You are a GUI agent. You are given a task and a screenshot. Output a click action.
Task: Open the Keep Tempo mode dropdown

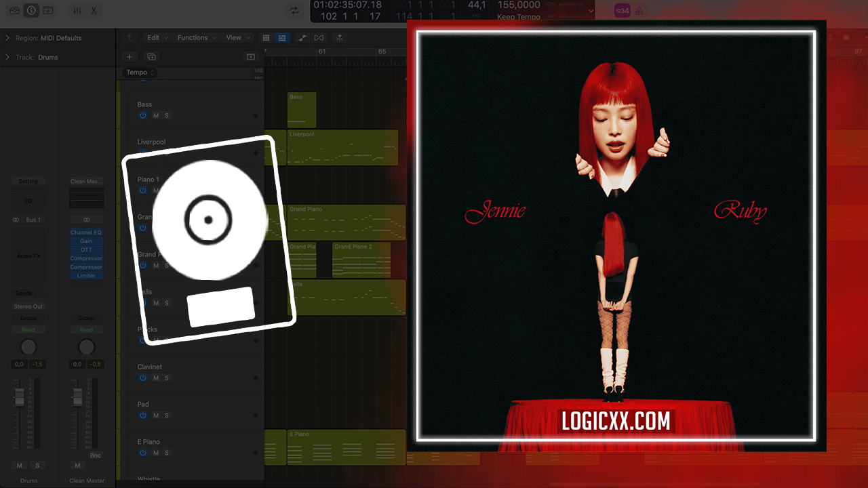tap(519, 17)
